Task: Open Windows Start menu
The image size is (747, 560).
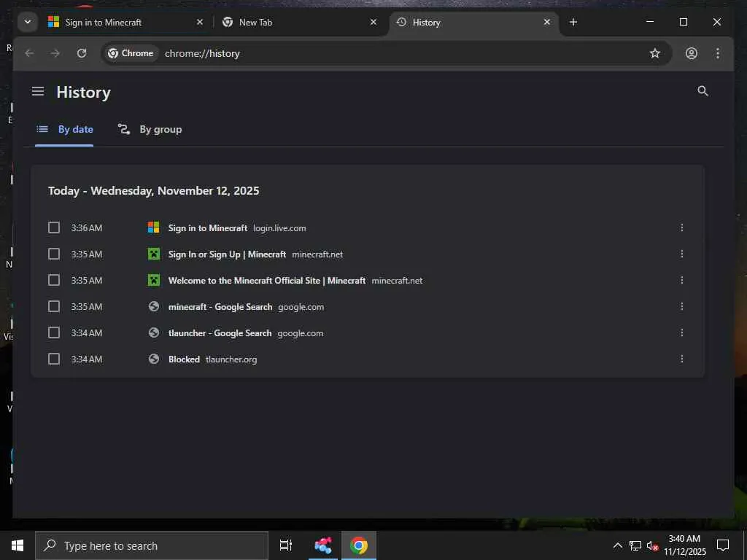Action: pyautogui.click(x=18, y=545)
